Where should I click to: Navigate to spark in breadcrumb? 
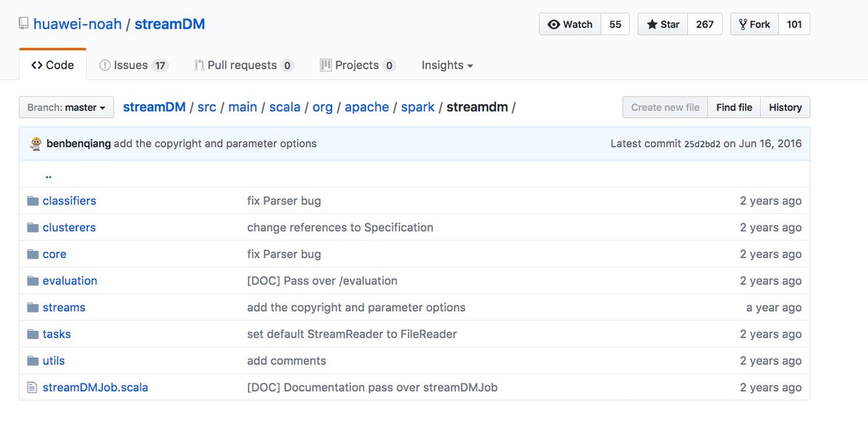pyautogui.click(x=418, y=107)
